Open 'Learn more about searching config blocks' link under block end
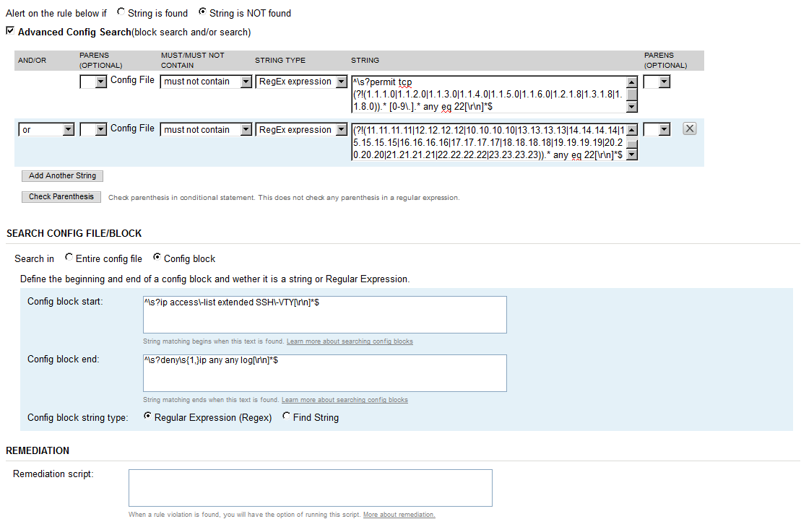Image resolution: width=801 pixels, height=532 pixels. [345, 401]
